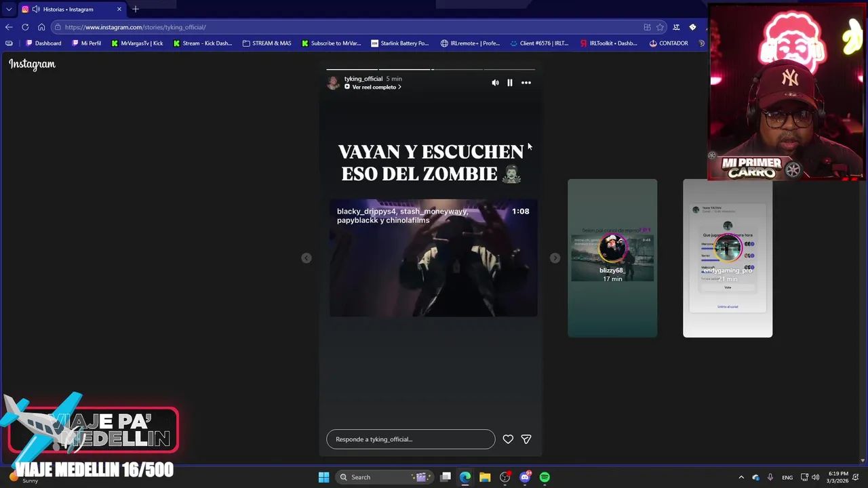Go to the next story arrow
868x488 pixels.
click(555, 258)
